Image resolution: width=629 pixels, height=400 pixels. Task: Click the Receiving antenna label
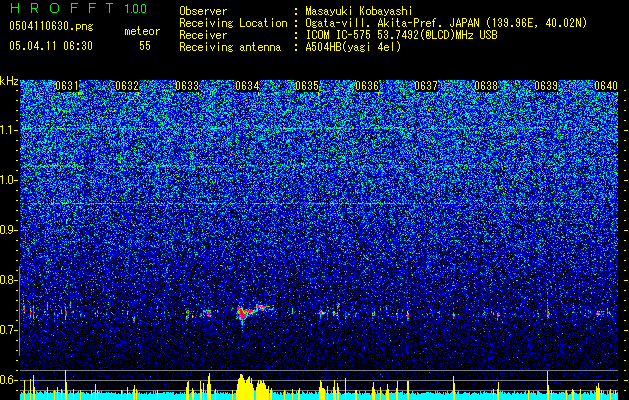[230, 47]
